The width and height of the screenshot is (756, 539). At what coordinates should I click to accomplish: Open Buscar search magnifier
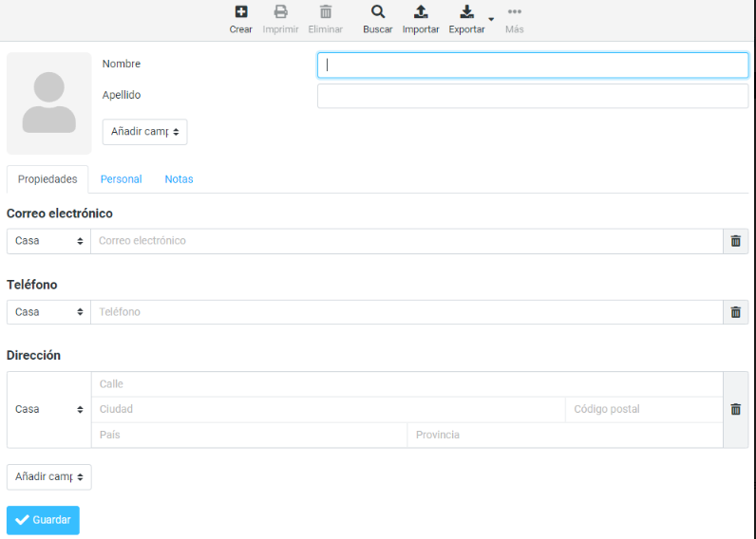(x=378, y=11)
